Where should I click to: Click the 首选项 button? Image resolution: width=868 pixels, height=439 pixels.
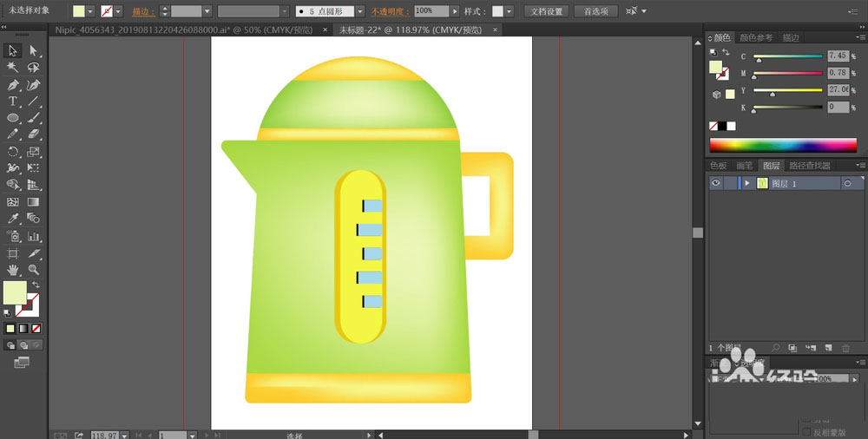pos(596,11)
